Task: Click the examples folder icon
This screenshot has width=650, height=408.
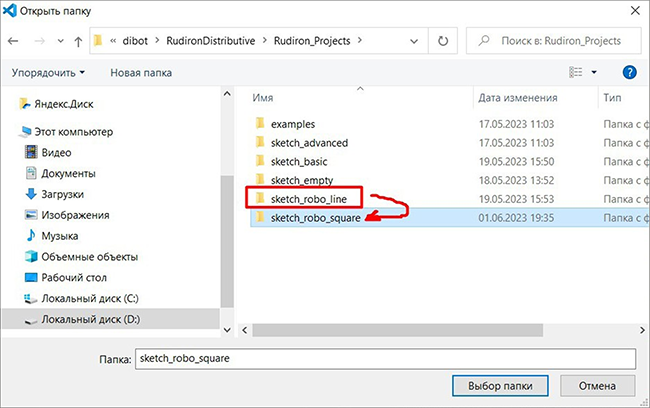Action: click(x=260, y=123)
